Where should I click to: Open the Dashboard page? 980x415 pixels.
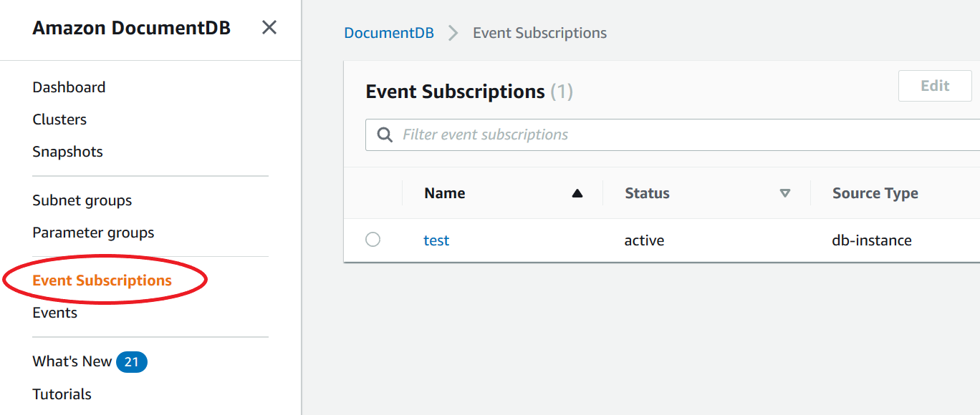click(69, 87)
